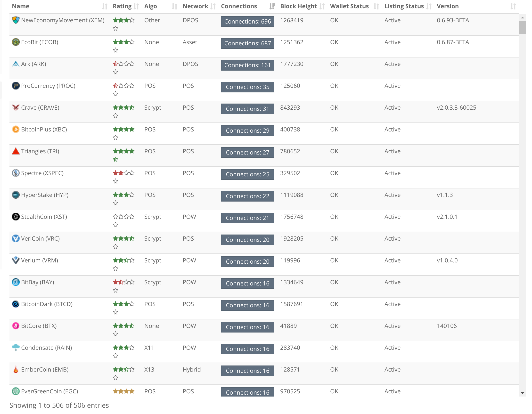The height and width of the screenshot is (414, 532).
Task: Click the Crave (CRAVE) coin icon
Action: [x=16, y=108]
